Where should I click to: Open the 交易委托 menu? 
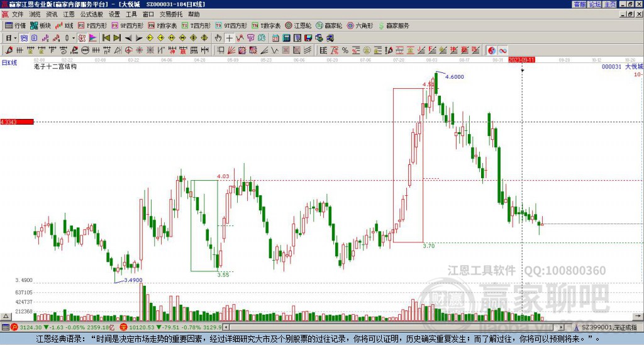171,14
